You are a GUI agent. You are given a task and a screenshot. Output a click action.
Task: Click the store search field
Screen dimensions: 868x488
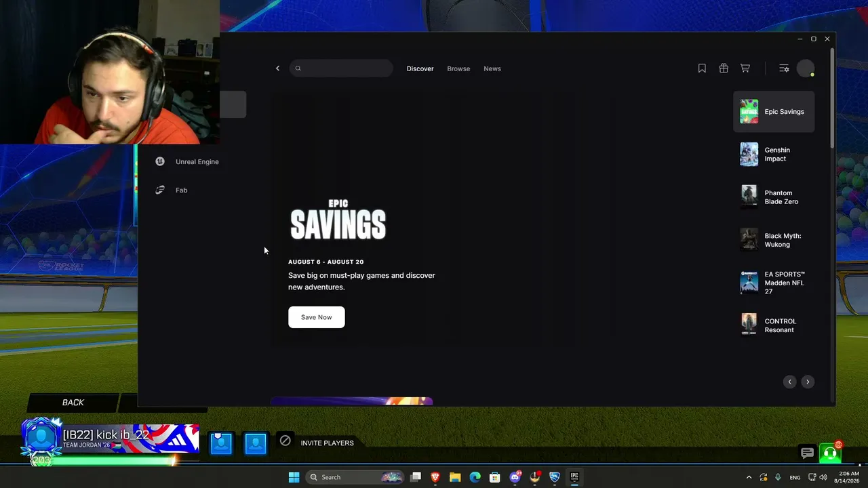coord(341,68)
